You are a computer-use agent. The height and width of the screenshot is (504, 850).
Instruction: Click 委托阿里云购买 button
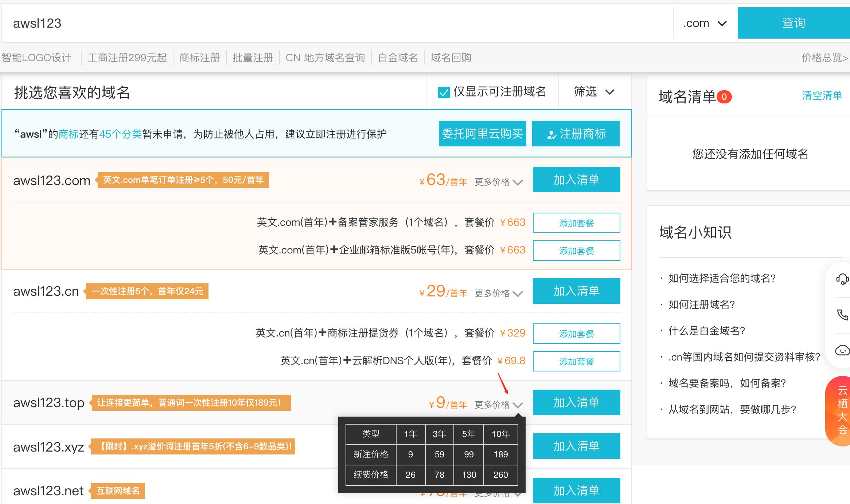483,134
